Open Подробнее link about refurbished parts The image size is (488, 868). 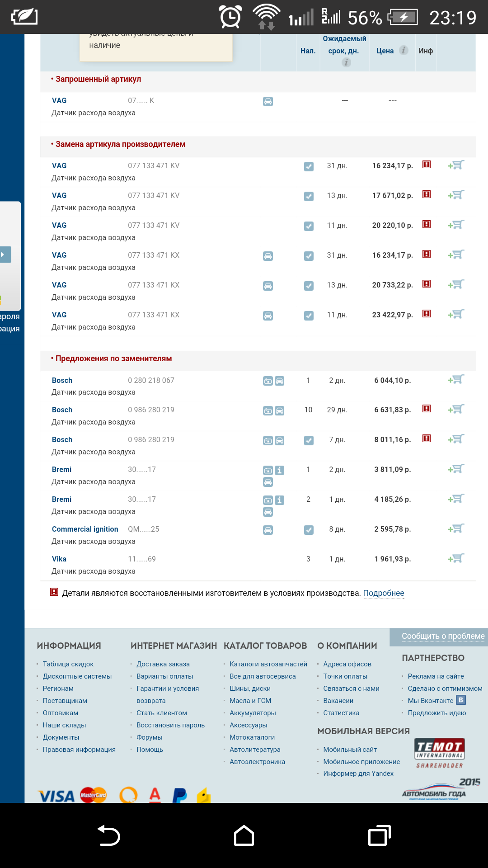pyautogui.click(x=383, y=593)
